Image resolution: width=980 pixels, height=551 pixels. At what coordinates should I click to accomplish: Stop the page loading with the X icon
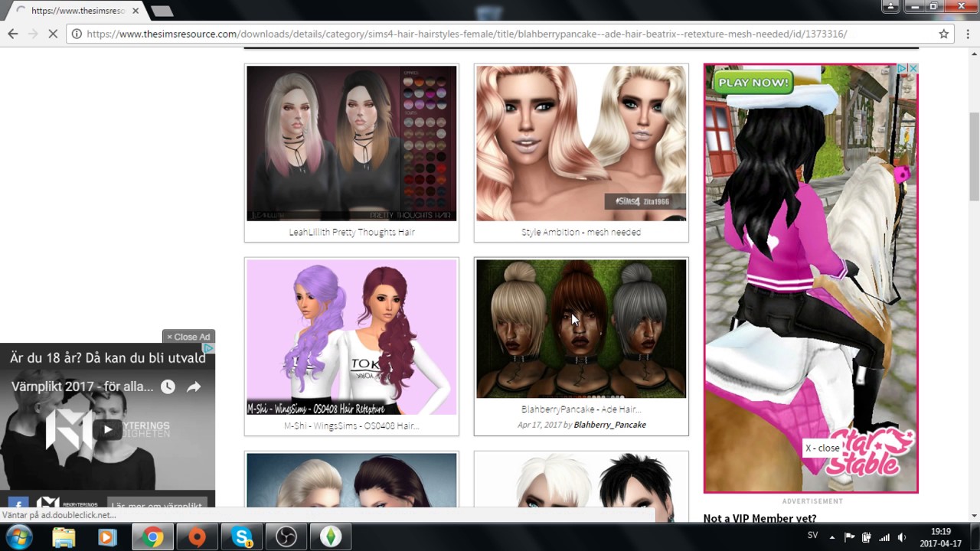pos(53,34)
